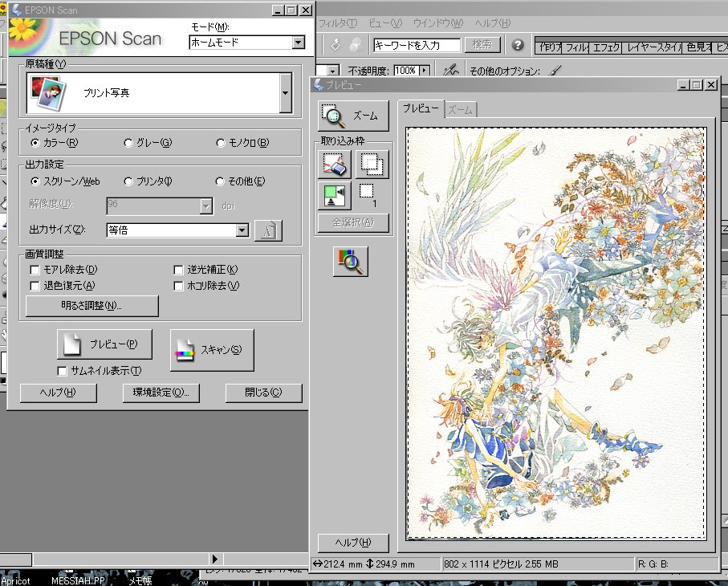Click the copy marquee icon

[x=372, y=165]
